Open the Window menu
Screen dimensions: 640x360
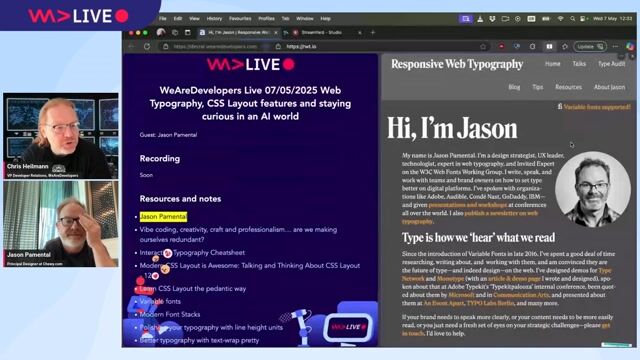click(x=304, y=19)
